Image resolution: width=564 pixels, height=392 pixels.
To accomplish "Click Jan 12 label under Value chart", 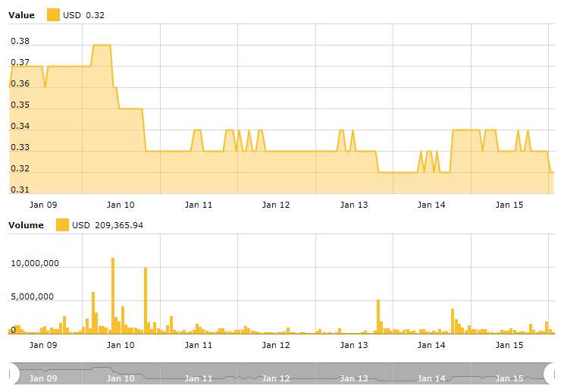I will tap(276, 205).
